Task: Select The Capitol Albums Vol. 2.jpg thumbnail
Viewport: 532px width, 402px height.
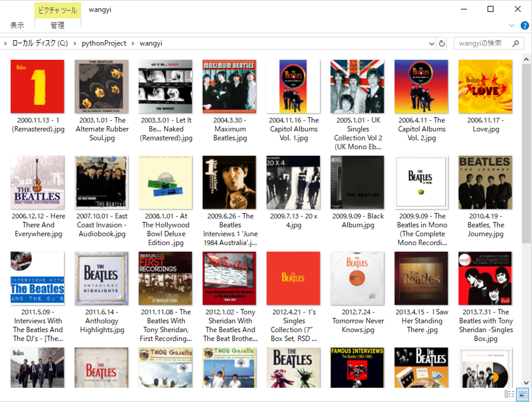Action: [x=421, y=86]
